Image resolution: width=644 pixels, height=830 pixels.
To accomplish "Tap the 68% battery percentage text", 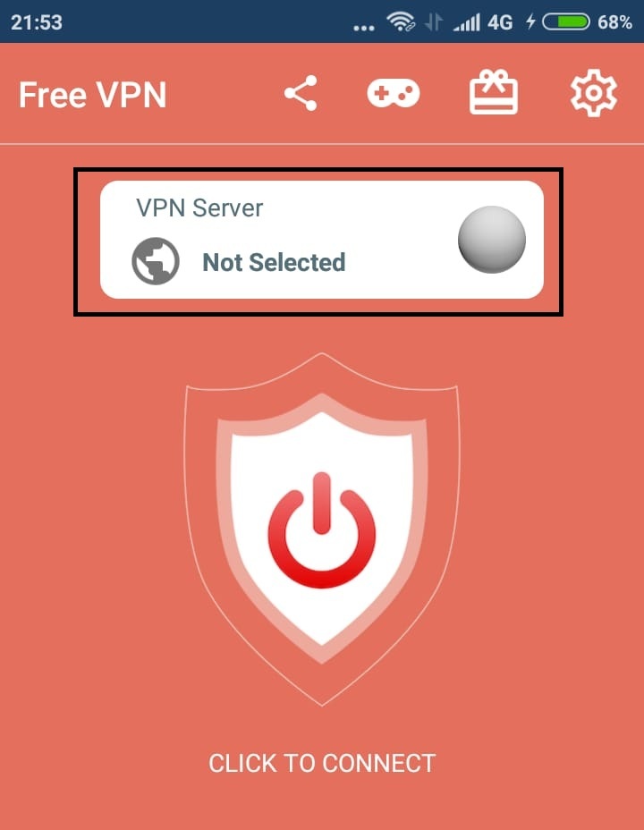I will click(x=614, y=22).
